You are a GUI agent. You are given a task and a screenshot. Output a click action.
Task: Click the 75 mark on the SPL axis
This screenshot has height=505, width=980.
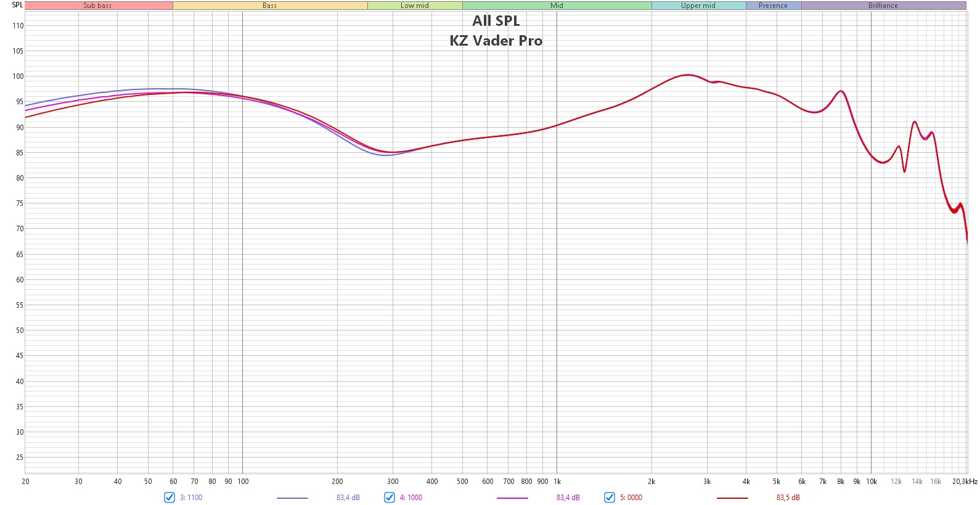(20, 203)
